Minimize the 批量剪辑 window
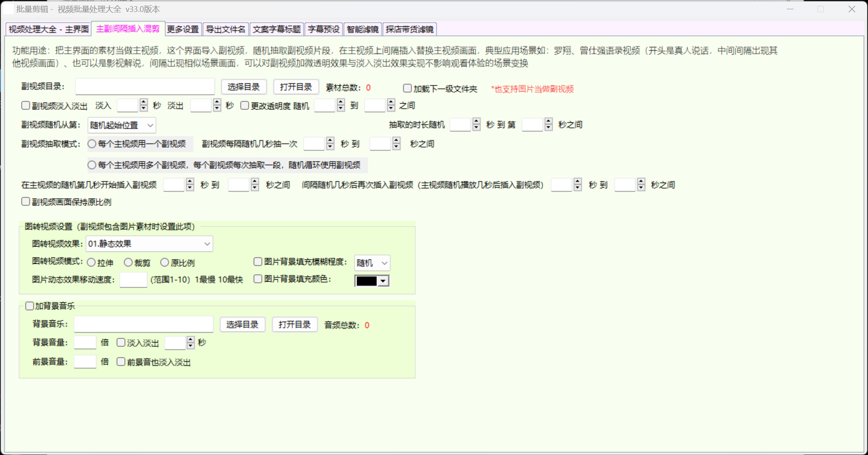This screenshot has width=868, height=455. tap(790, 9)
